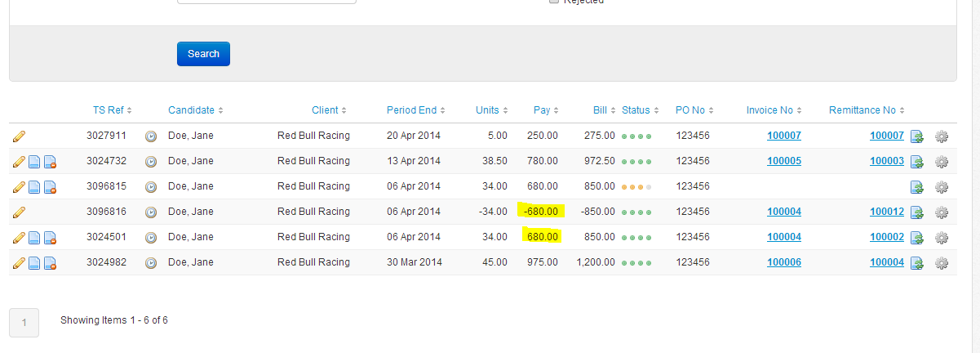Click the clock icon for timesheet 3024501

(x=151, y=238)
